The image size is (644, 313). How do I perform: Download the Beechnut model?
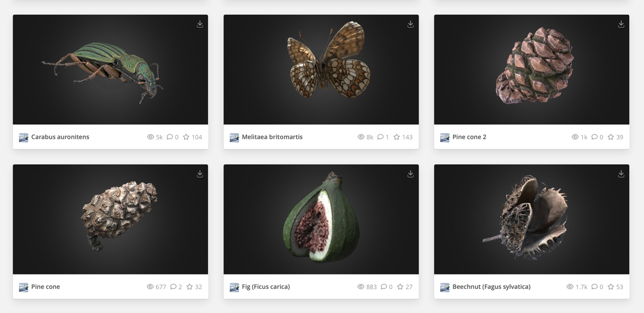[621, 174]
